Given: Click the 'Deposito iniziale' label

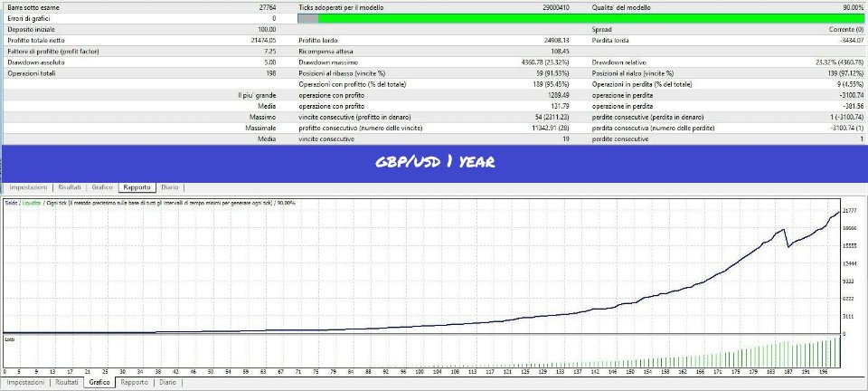Looking at the screenshot, I should coord(31,29).
